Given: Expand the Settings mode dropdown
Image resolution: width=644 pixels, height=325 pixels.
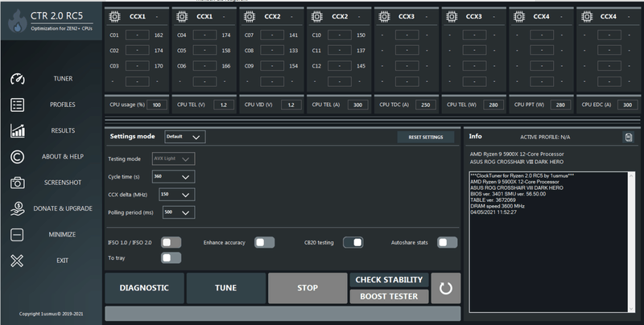Looking at the screenshot, I should [x=185, y=137].
